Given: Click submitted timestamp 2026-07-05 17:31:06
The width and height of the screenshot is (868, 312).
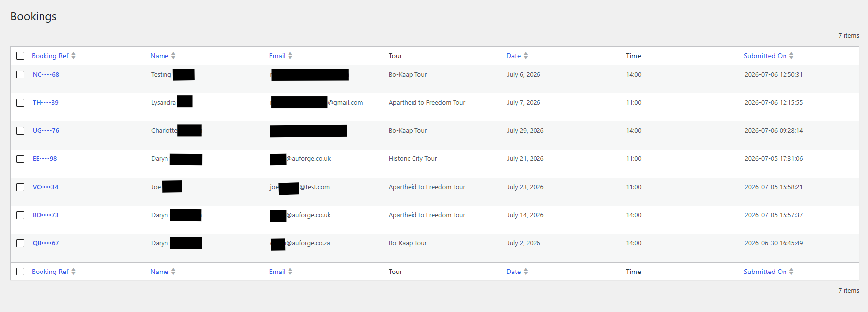Looking at the screenshot, I should pyautogui.click(x=774, y=159).
